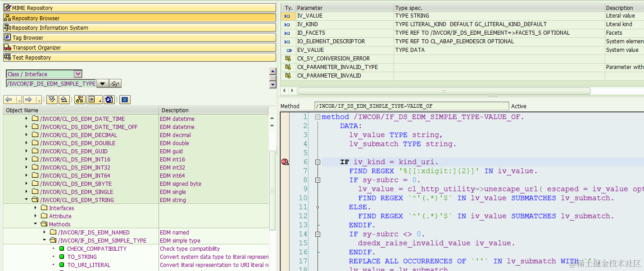Expand the Attribute folder node
Image resolution: width=644 pixels, height=271 pixels.
tap(36, 216)
